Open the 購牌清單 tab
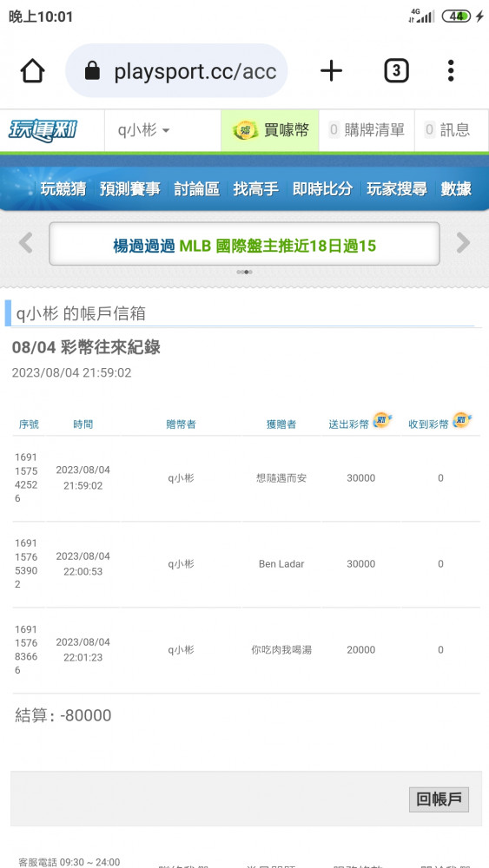This screenshot has height=868, width=489. point(367,131)
